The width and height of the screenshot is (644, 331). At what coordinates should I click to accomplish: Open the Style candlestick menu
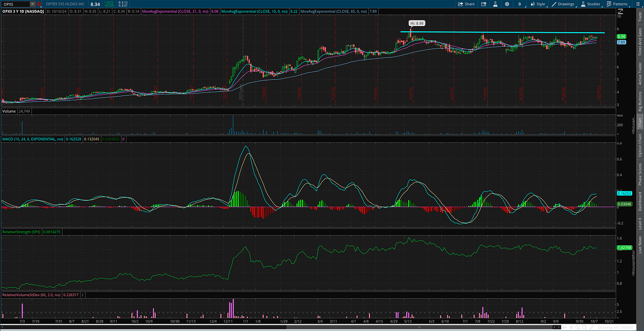[538, 4]
